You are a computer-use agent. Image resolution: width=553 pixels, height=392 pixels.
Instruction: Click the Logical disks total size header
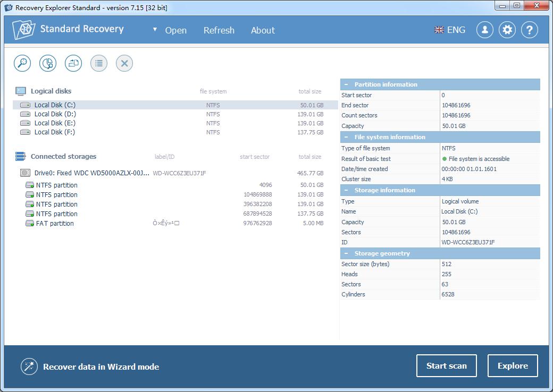coord(310,91)
